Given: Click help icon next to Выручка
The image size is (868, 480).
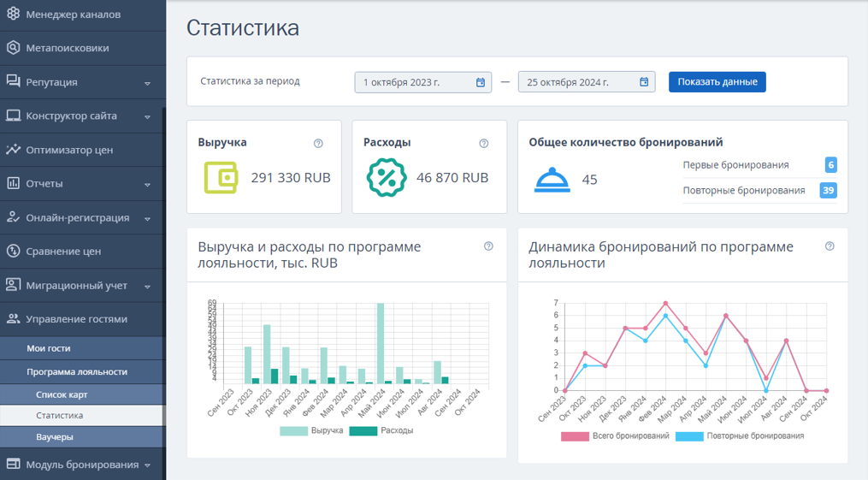Looking at the screenshot, I should coord(318,144).
